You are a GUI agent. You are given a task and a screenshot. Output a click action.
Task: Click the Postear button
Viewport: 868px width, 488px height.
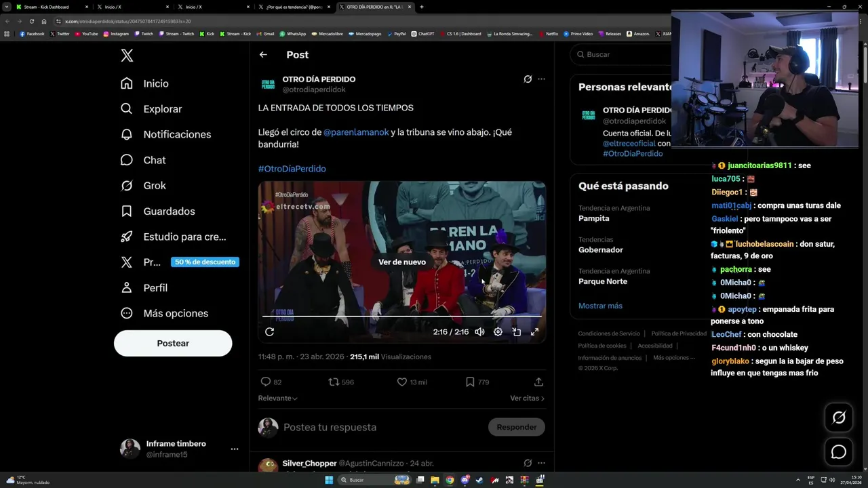coord(173,344)
